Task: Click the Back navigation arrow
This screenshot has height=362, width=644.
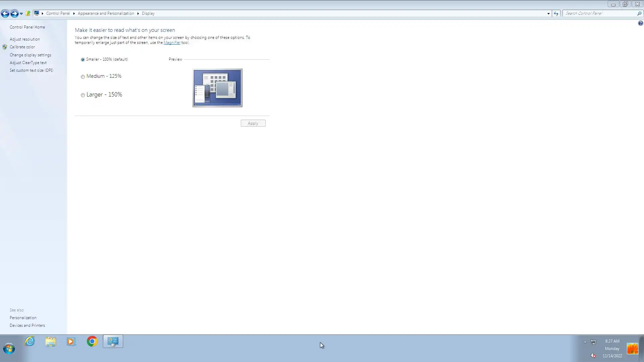Action: (5, 13)
